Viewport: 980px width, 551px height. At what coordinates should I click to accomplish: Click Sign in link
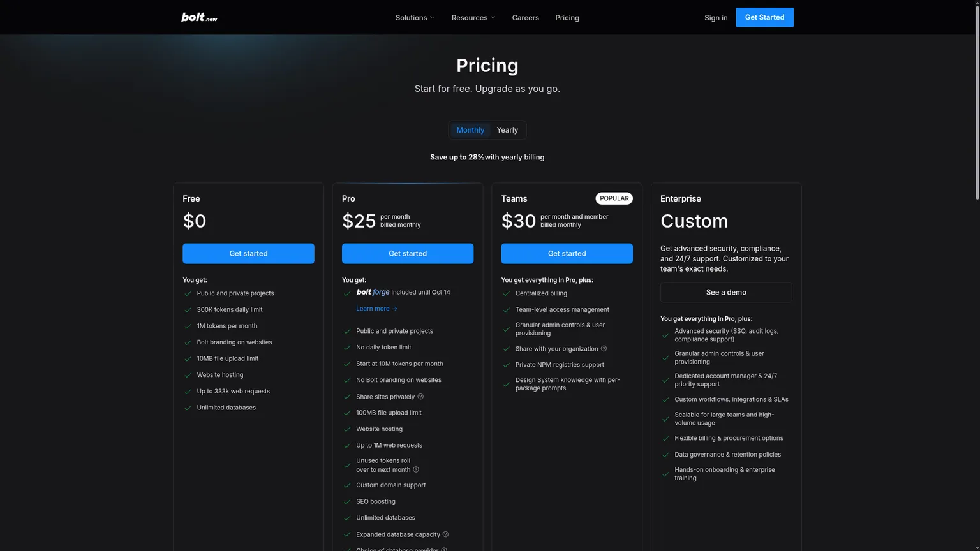click(x=716, y=18)
